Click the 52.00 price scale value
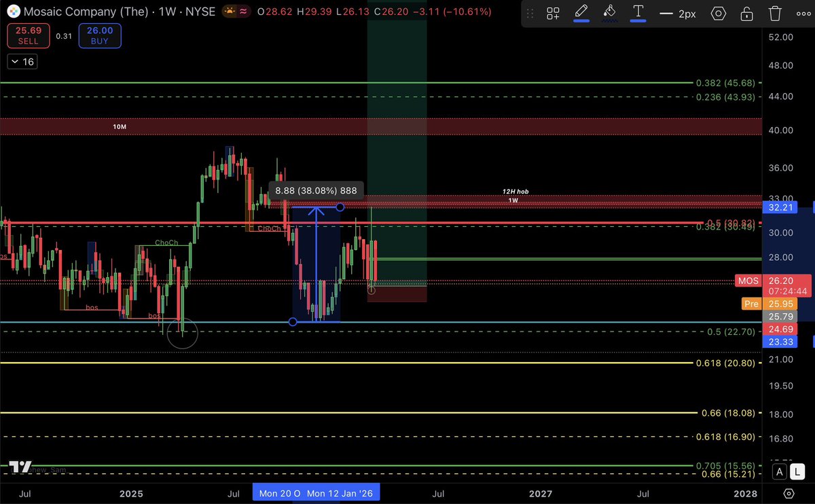Viewport: 815px width, 504px height. pyautogui.click(x=780, y=37)
